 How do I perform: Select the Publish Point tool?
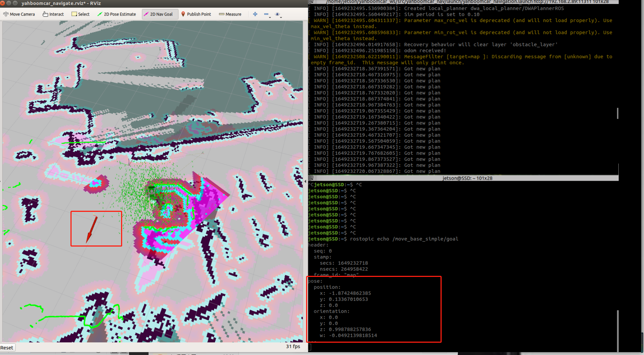(196, 14)
